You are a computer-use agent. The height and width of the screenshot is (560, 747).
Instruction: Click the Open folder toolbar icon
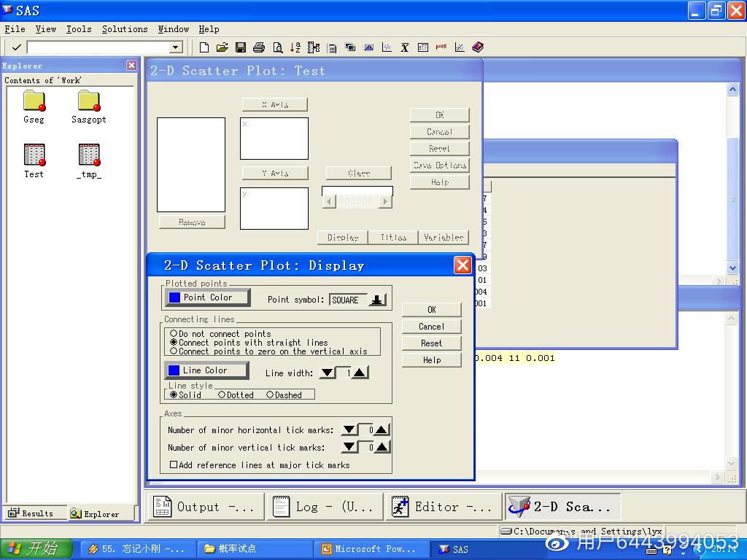(x=222, y=47)
